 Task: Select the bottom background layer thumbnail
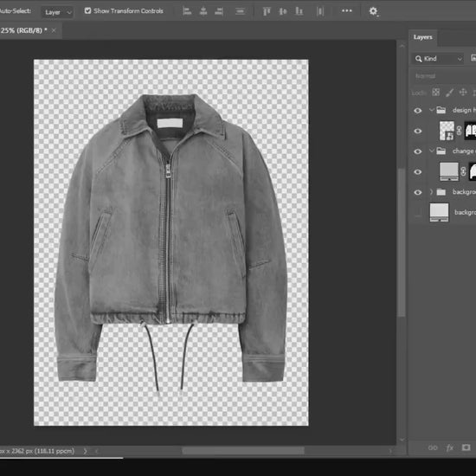pos(439,213)
